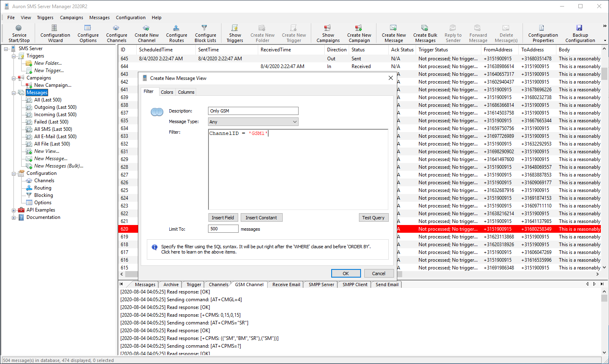Click the Configure Channels toolbar icon
The height and width of the screenshot is (364, 609).
116,28
